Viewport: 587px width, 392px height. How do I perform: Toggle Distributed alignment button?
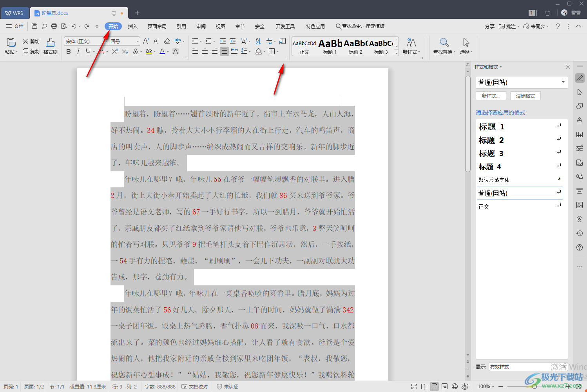(x=234, y=51)
